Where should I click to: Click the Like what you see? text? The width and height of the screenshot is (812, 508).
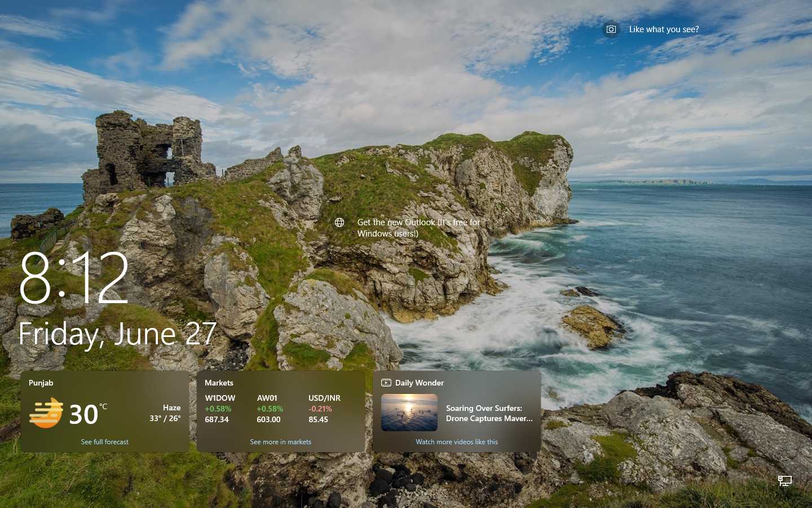(664, 29)
